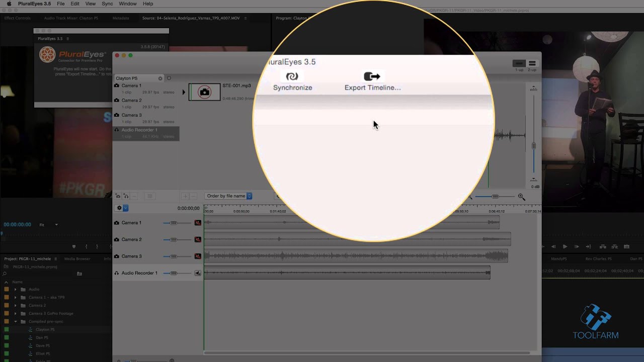Toggle mute on the Camera 3 track
The height and width of the screenshot is (362, 644).
tap(198, 256)
